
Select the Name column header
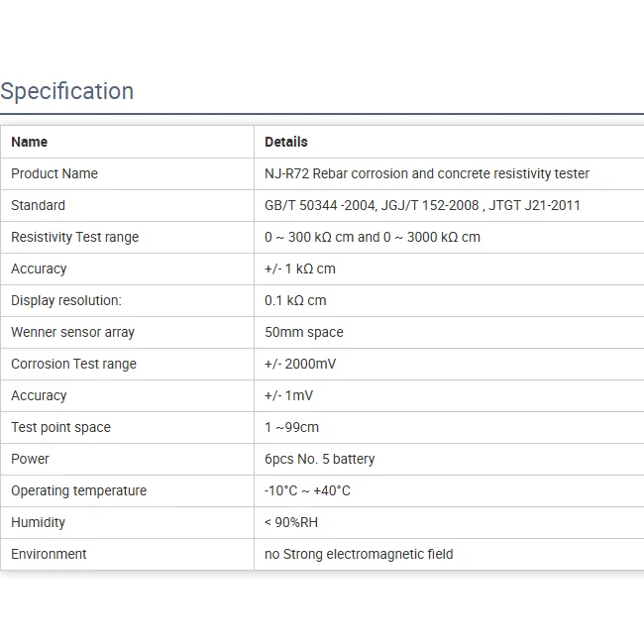point(29,142)
